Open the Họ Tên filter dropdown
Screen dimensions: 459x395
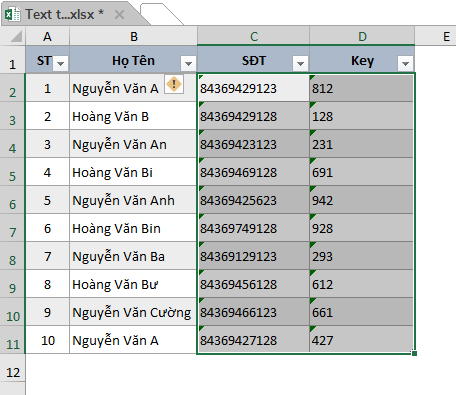pos(188,63)
